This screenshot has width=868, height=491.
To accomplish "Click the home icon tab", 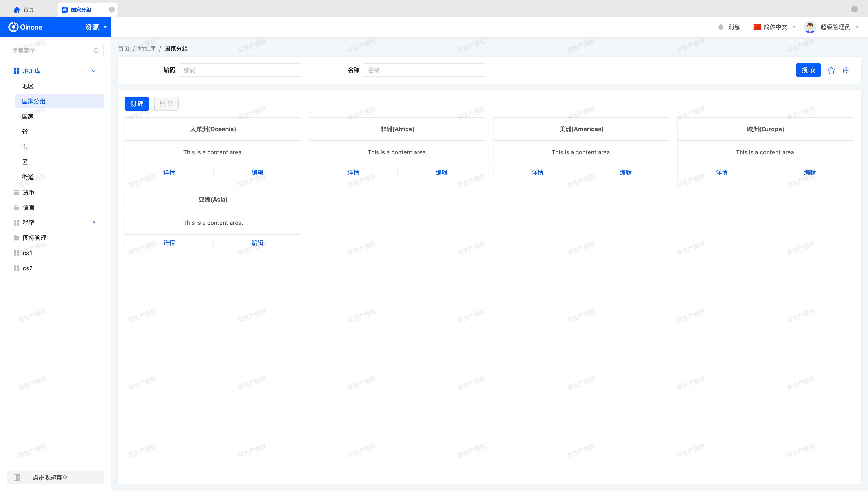I will click(x=17, y=10).
